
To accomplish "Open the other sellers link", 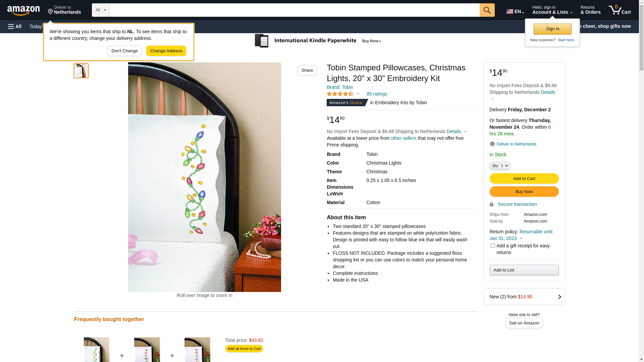I will (x=404, y=138).
